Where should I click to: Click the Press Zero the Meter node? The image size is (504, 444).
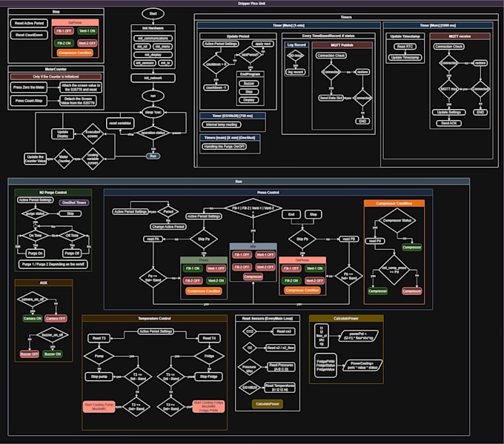click(x=29, y=87)
